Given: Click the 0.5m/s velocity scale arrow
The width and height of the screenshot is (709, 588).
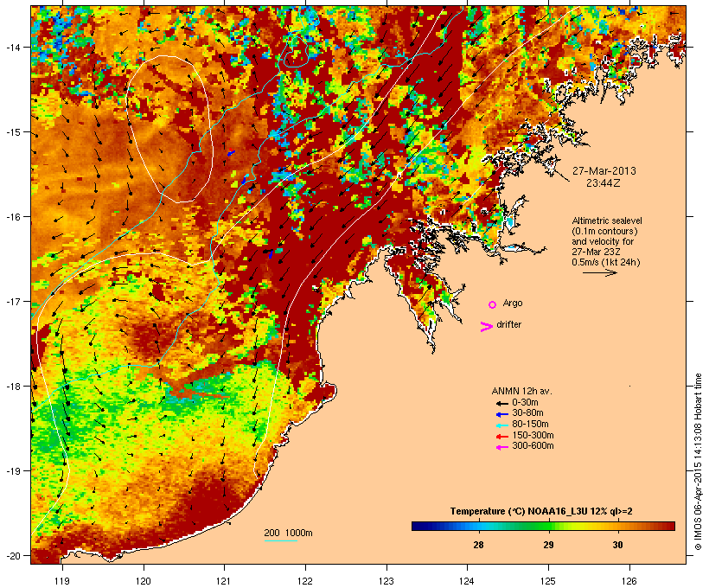Looking at the screenshot, I should [x=599, y=272].
